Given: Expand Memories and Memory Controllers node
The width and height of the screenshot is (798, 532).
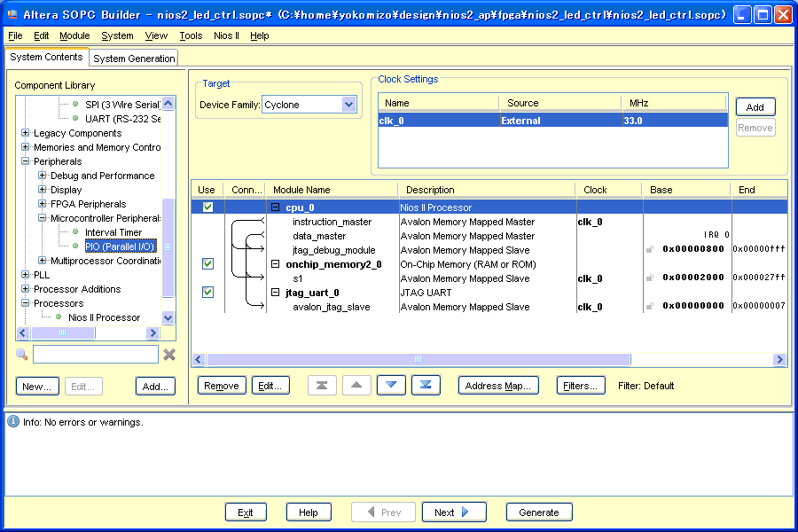Looking at the screenshot, I should [x=25, y=147].
